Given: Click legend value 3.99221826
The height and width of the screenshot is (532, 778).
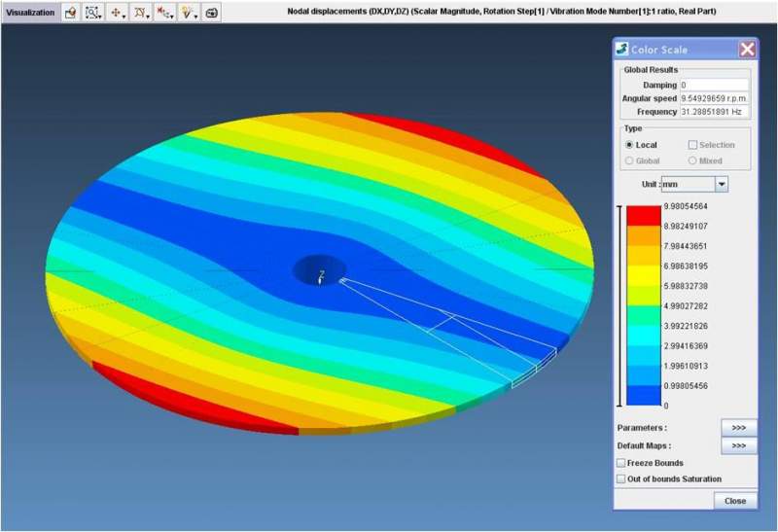Looking at the screenshot, I should [686, 326].
